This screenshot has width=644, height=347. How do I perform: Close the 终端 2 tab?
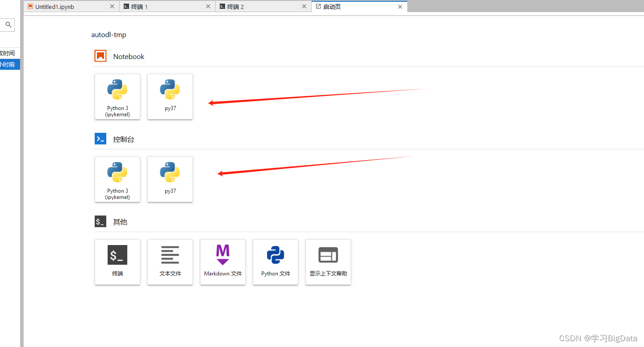point(304,7)
